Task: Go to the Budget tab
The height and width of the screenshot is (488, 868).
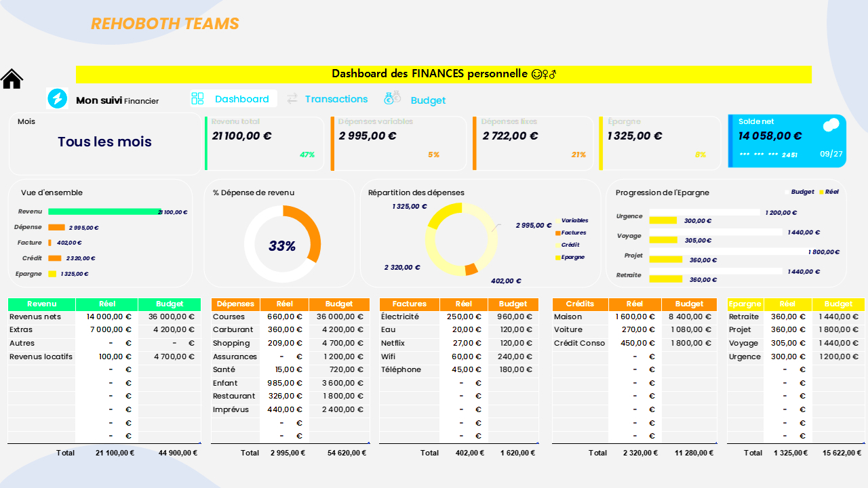Action: [428, 100]
